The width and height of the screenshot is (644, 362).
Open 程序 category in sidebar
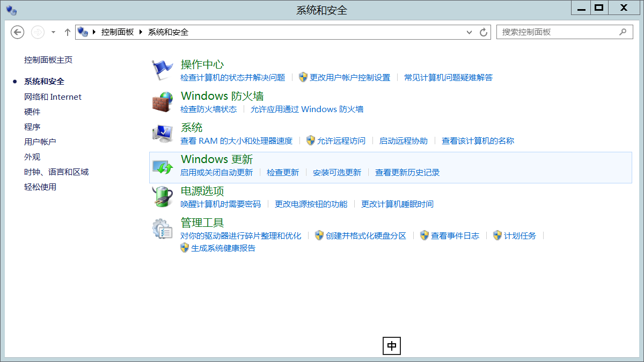click(x=32, y=127)
